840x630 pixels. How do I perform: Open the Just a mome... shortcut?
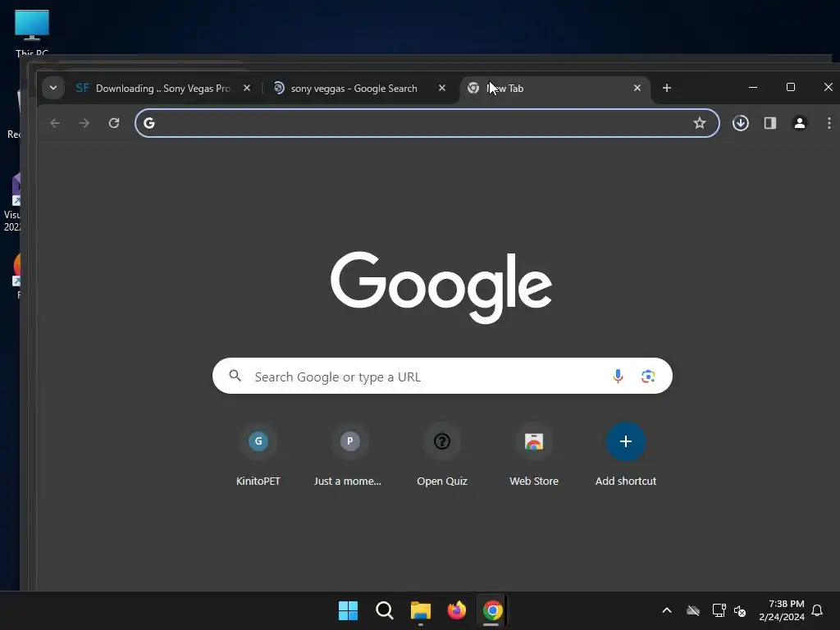[349, 455]
